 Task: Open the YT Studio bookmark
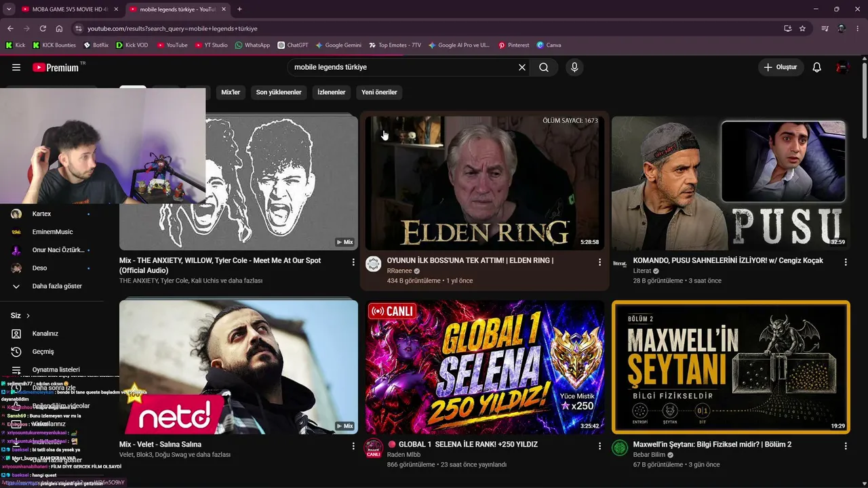tap(211, 45)
